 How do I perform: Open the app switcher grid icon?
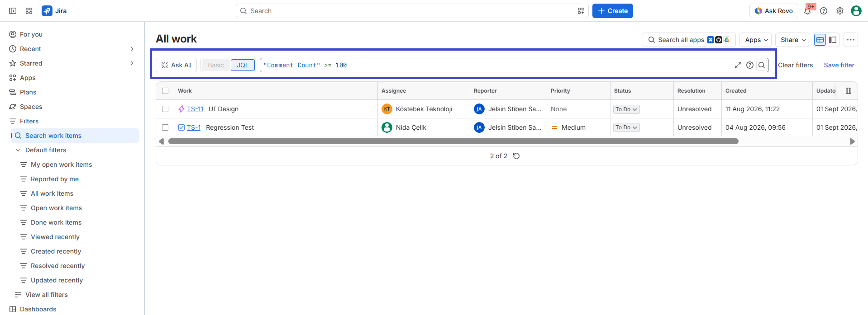pyautogui.click(x=29, y=11)
